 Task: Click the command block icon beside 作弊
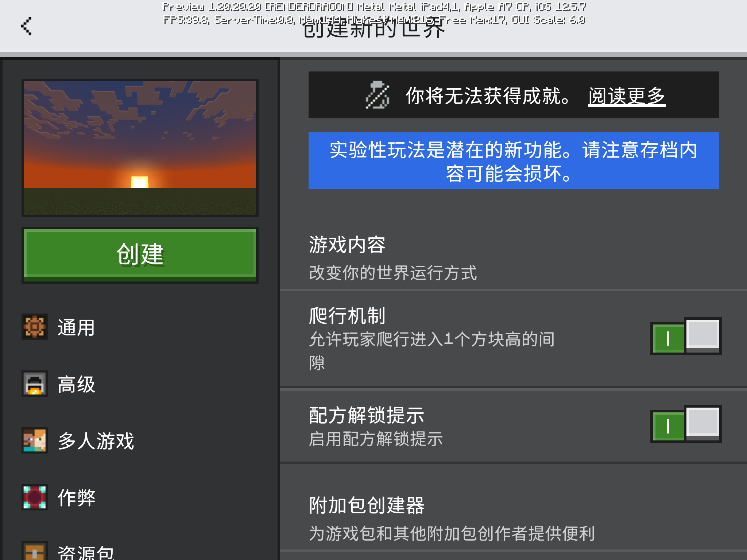click(x=35, y=497)
